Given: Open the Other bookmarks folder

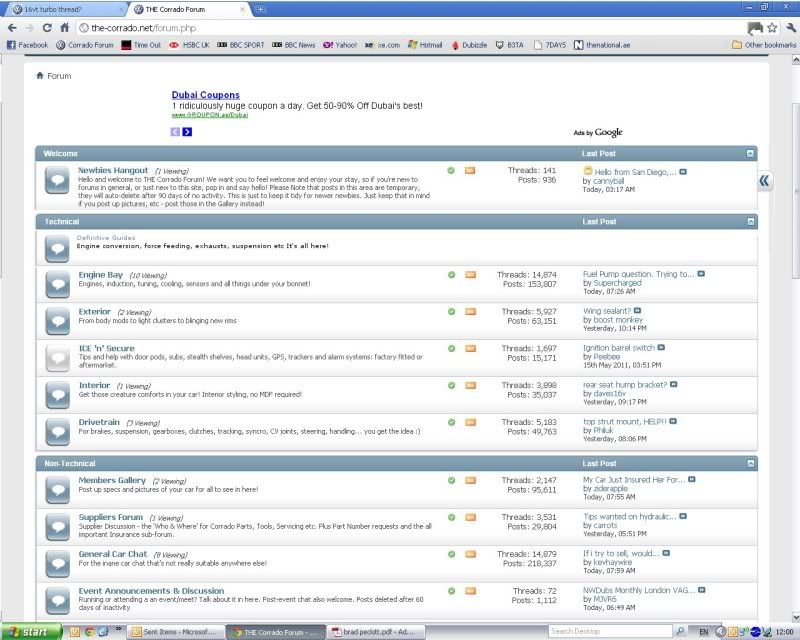Looking at the screenshot, I should coord(764,45).
